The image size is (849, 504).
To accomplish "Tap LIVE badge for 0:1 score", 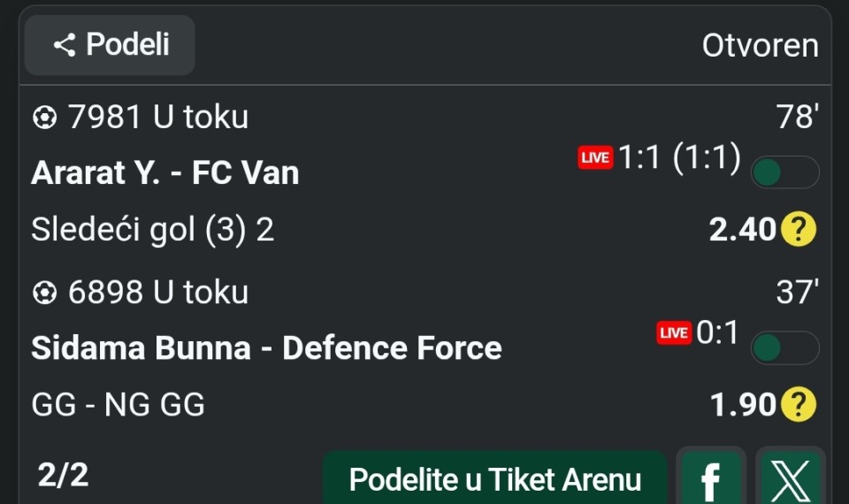I will tap(674, 332).
